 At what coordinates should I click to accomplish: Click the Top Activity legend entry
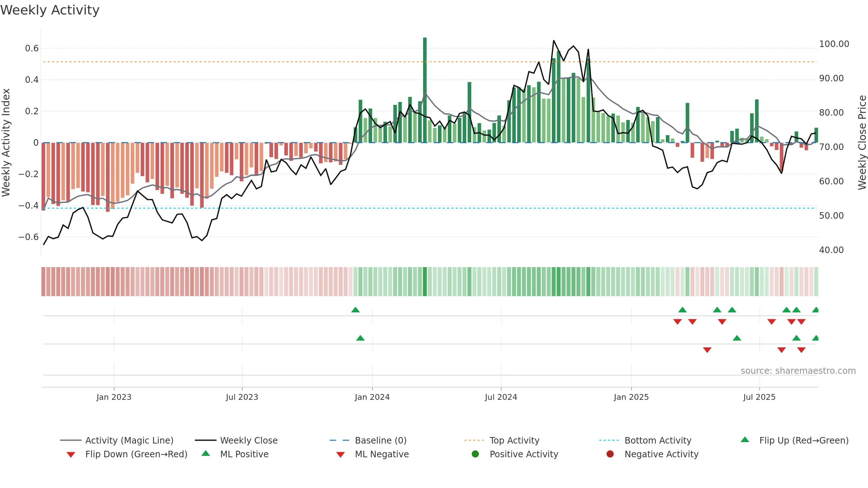[x=502, y=440]
